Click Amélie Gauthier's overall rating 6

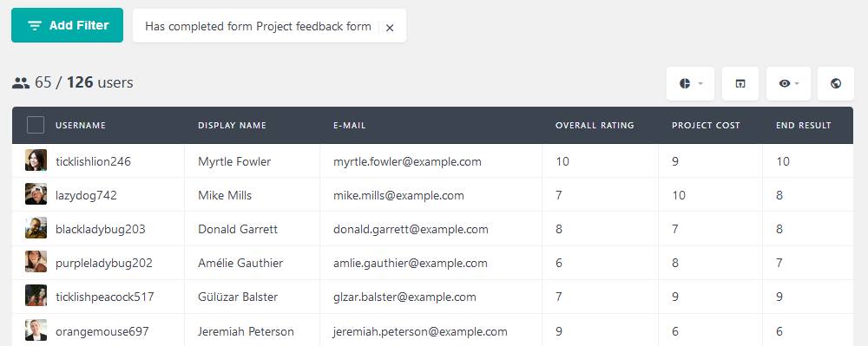(559, 263)
